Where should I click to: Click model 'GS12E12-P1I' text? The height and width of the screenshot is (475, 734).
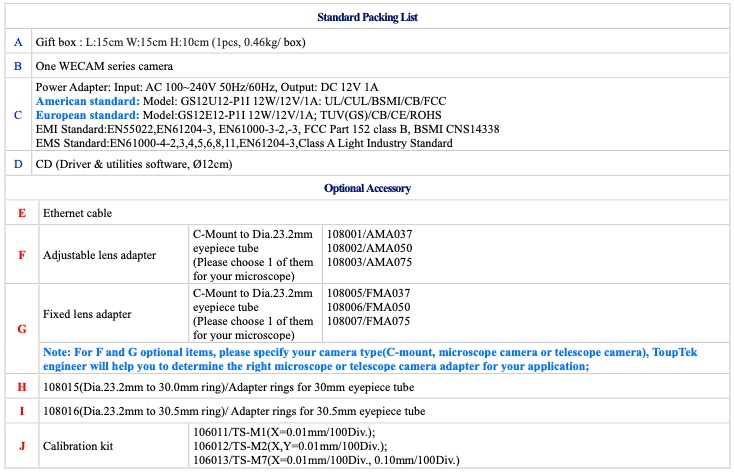coord(210,115)
